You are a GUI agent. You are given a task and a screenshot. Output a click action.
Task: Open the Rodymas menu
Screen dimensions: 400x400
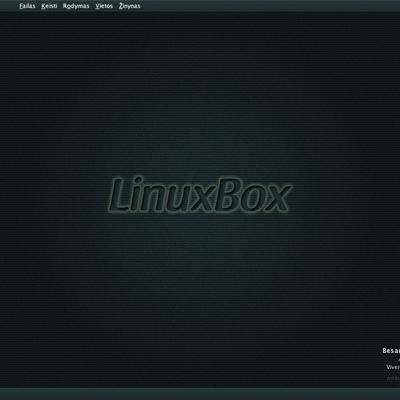coord(76,6)
